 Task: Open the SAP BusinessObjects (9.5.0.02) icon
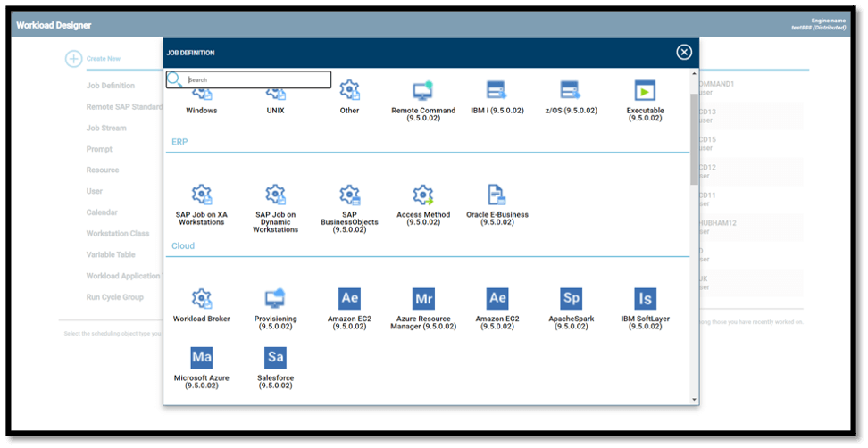(x=349, y=195)
